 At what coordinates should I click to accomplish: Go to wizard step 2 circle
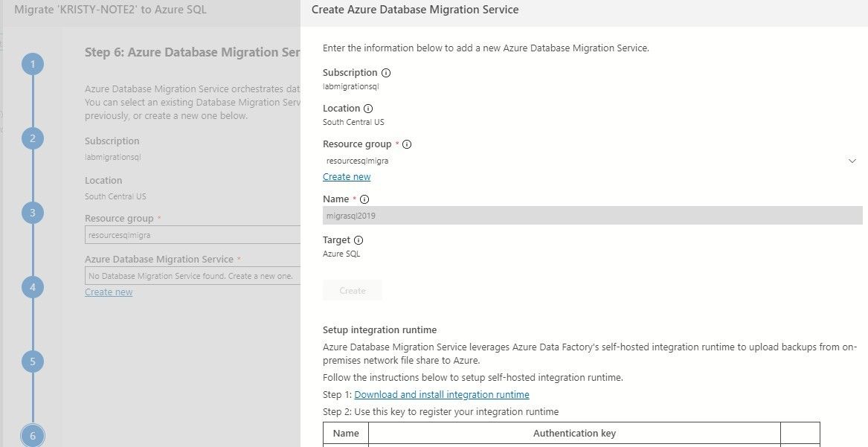33,138
